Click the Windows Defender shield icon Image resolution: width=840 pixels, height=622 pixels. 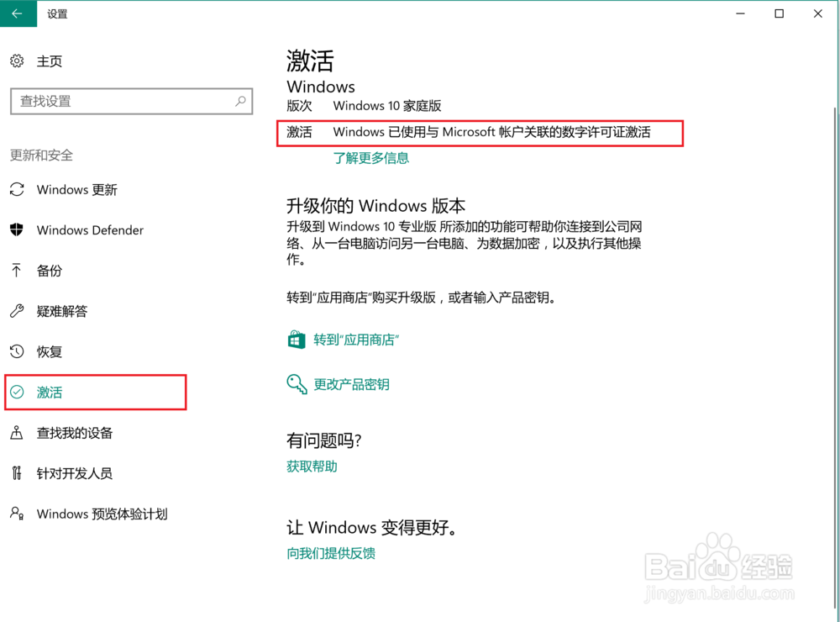click(x=17, y=229)
